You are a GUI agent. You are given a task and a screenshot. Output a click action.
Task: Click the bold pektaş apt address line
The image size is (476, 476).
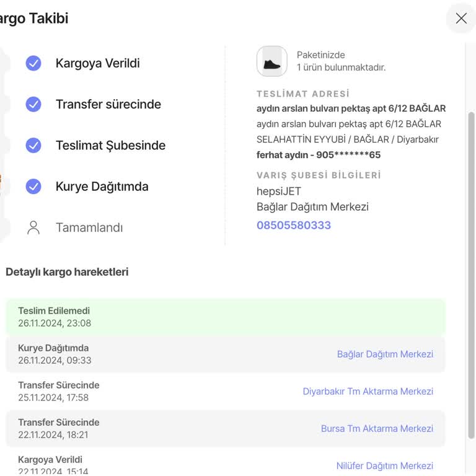(x=351, y=108)
